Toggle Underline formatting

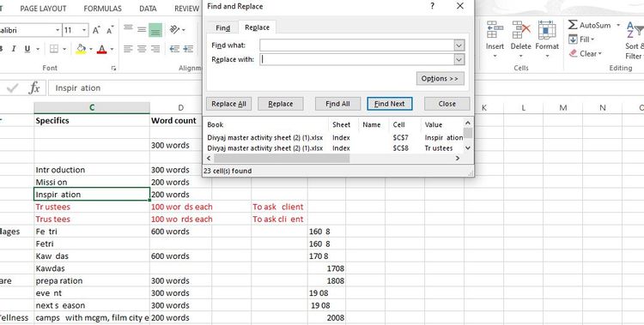pos(27,49)
